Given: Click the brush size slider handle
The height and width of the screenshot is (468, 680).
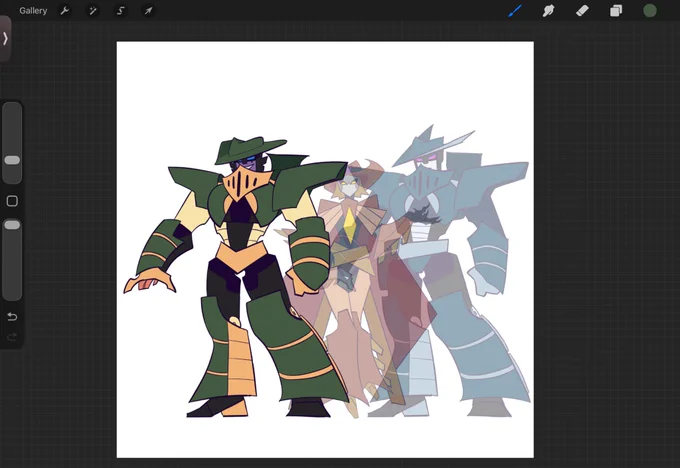Looking at the screenshot, I should coord(12,160).
